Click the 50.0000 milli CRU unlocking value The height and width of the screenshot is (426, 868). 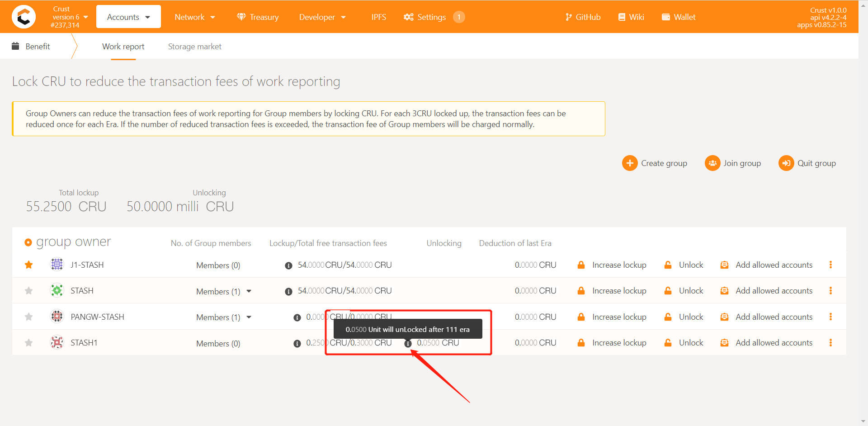(180, 206)
